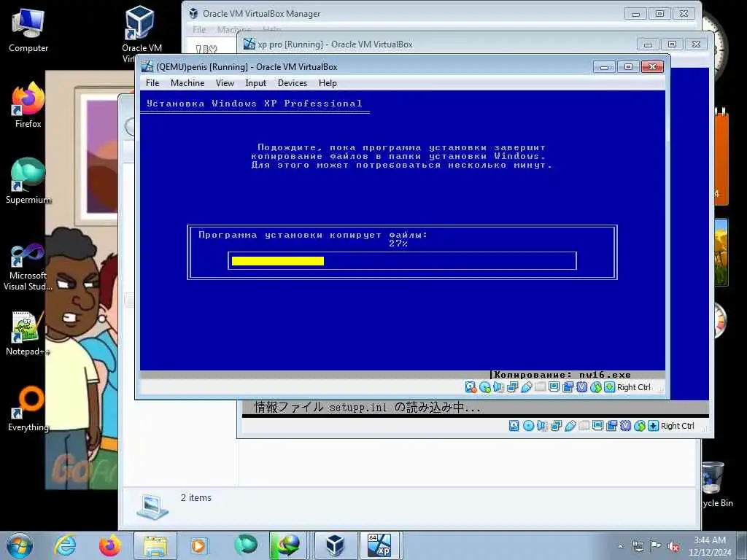
Task: Click virtualization features chip icon in QEMU VM
Action: (x=581, y=387)
